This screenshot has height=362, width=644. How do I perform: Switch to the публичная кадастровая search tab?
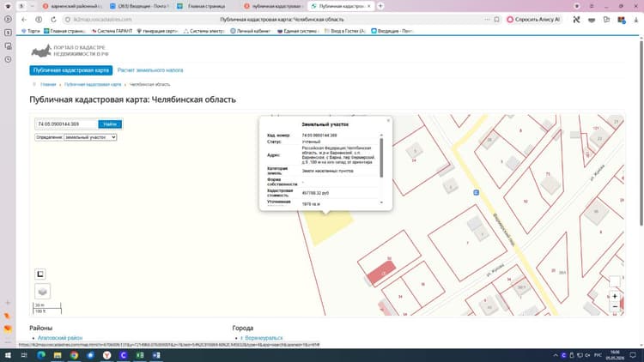tap(273, 6)
